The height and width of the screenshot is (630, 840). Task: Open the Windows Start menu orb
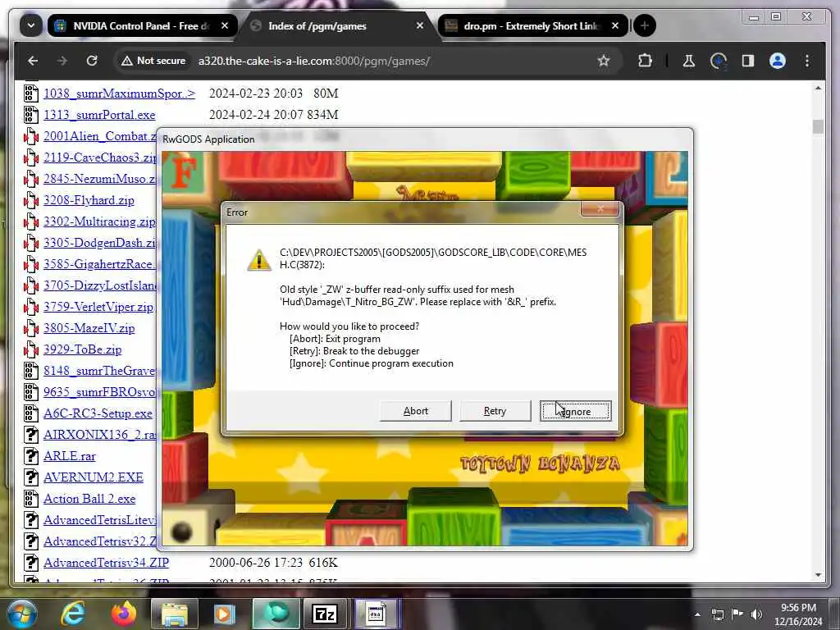click(21, 614)
